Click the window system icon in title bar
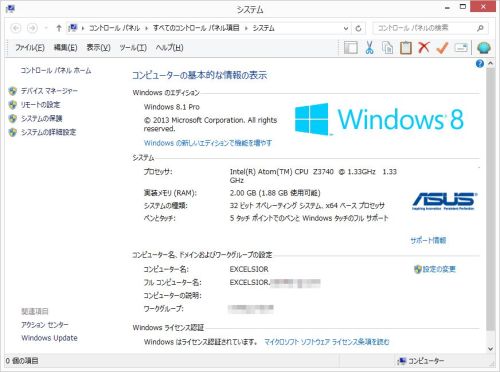 pos(10,9)
